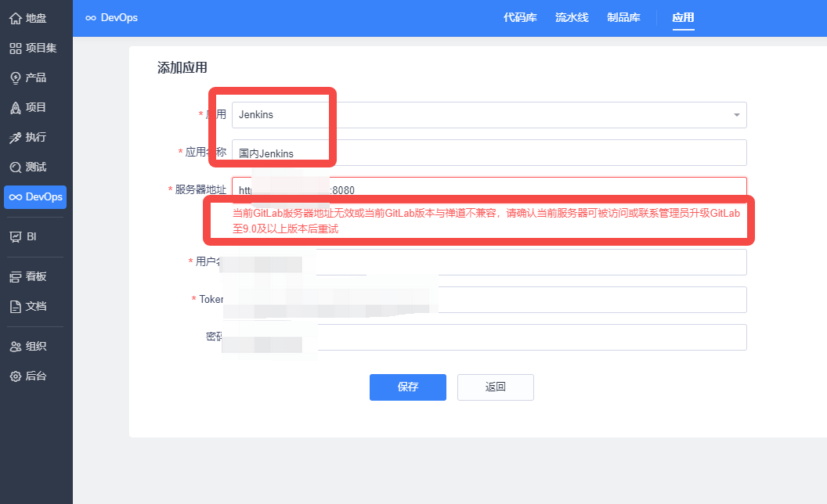Open 看板 in the left sidebar
The width and height of the screenshot is (827, 504).
(28, 276)
